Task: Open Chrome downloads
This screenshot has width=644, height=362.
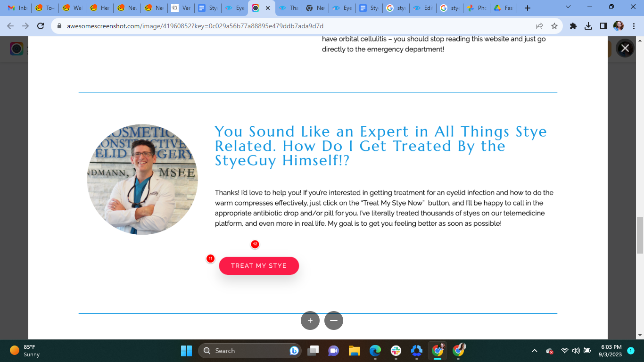Action: click(588, 26)
